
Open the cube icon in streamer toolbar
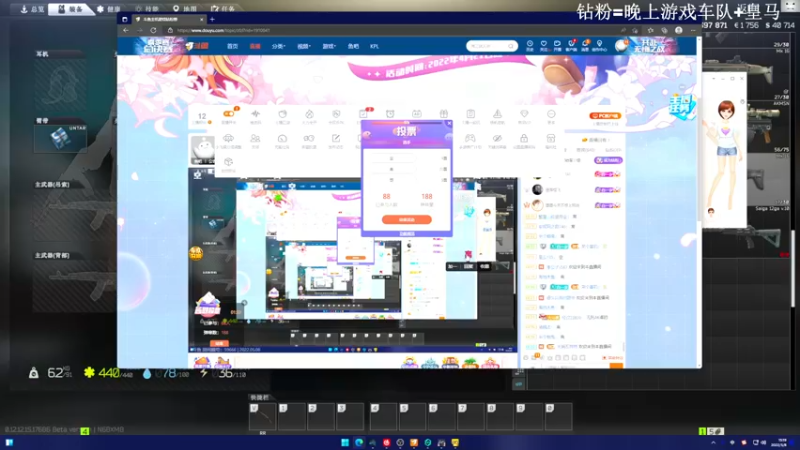pyautogui.click(x=229, y=162)
